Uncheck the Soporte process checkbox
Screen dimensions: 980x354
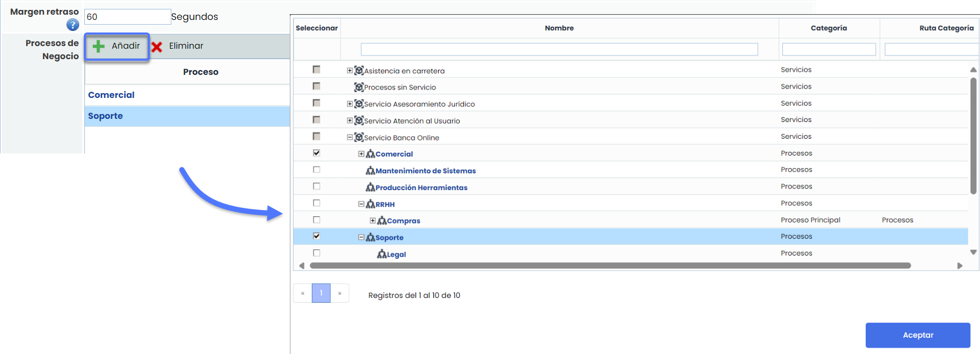[317, 236]
